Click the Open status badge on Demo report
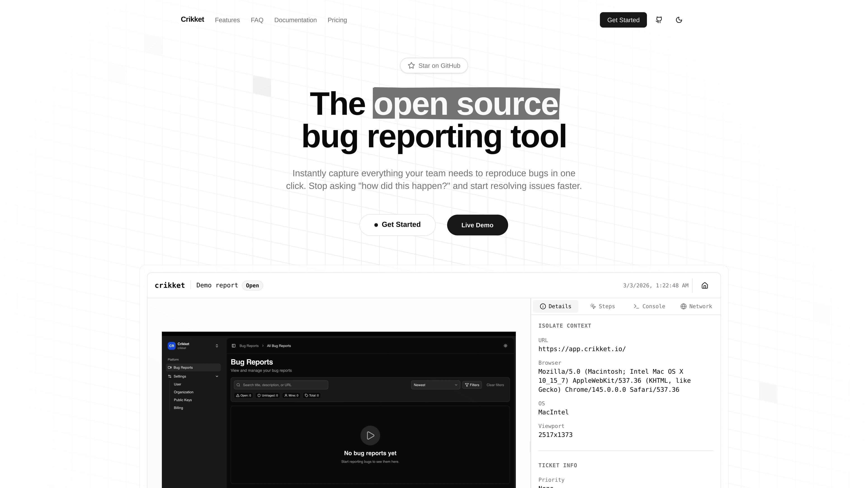This screenshot has height=488, width=868. click(252, 286)
